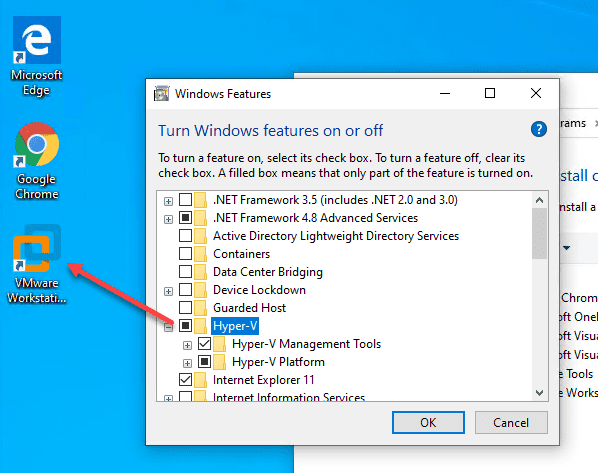The image size is (598, 473).
Task: Select the Device Lockdown label
Action: click(x=259, y=290)
